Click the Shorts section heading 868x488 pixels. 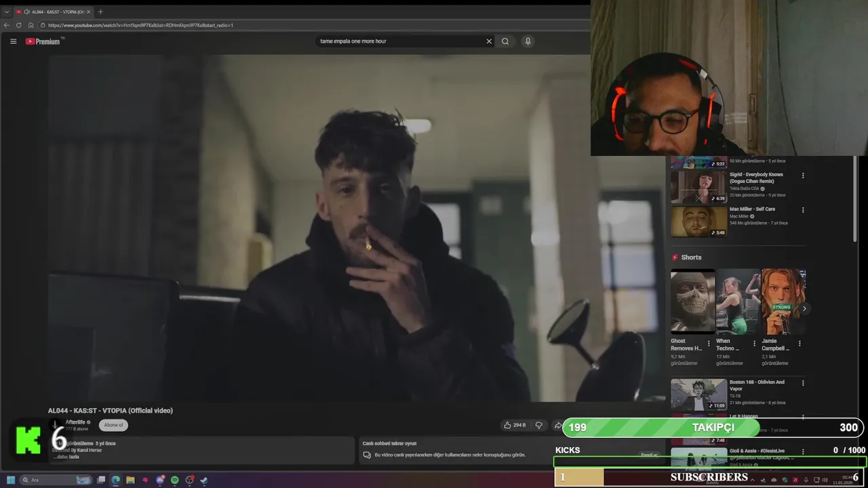[691, 258]
